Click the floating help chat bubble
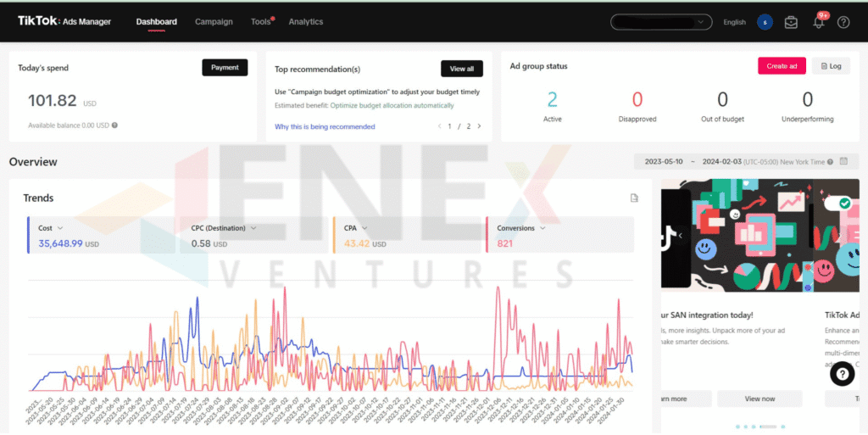The image size is (868, 435). (842, 374)
